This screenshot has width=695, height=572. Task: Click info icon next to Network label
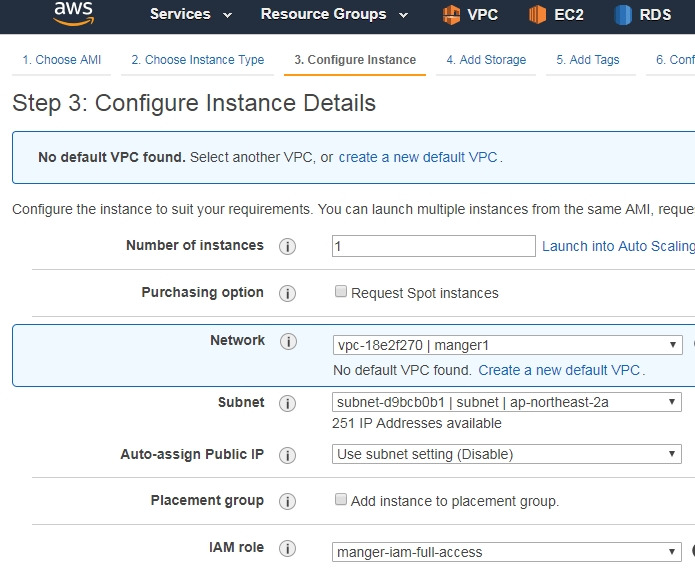pos(288,342)
